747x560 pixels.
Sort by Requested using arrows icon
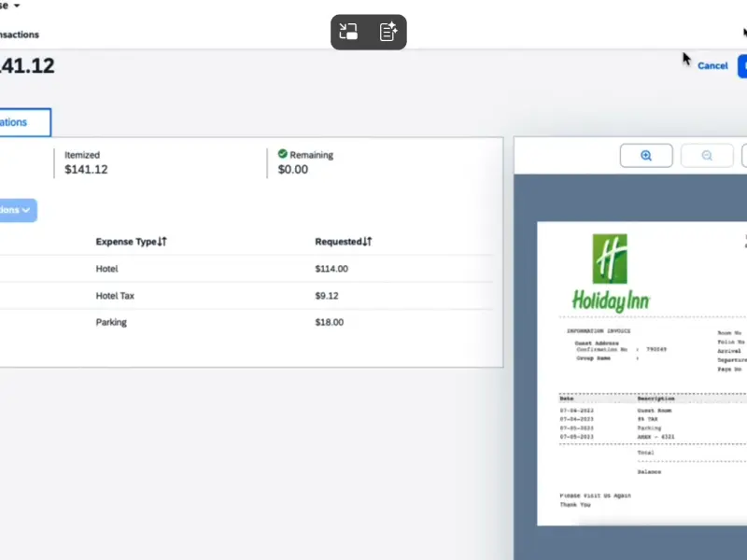coord(368,242)
